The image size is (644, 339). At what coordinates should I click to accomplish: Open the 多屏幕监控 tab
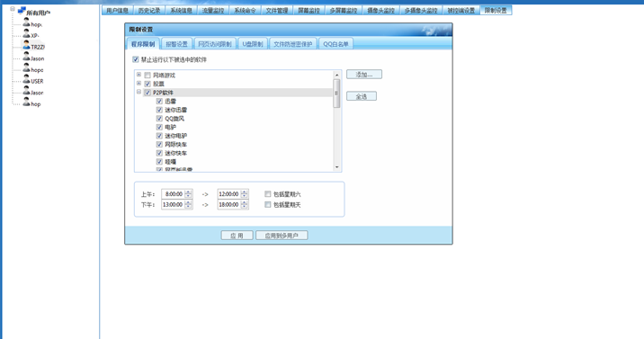pyautogui.click(x=344, y=10)
